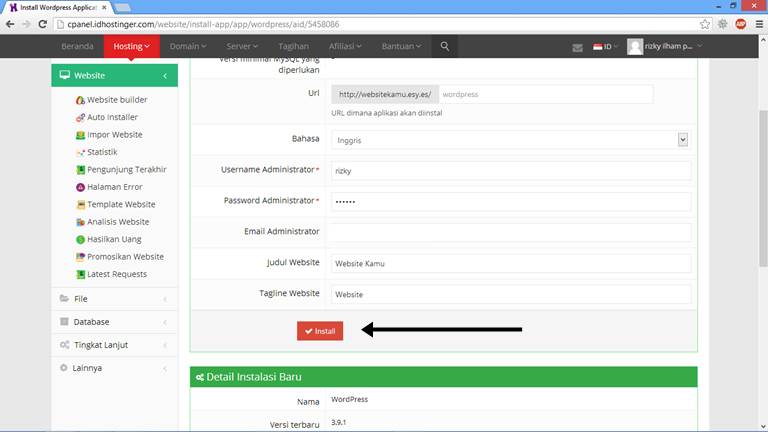Image resolution: width=768 pixels, height=432 pixels.
Task: Click browser forward arrow
Action: coord(26,24)
